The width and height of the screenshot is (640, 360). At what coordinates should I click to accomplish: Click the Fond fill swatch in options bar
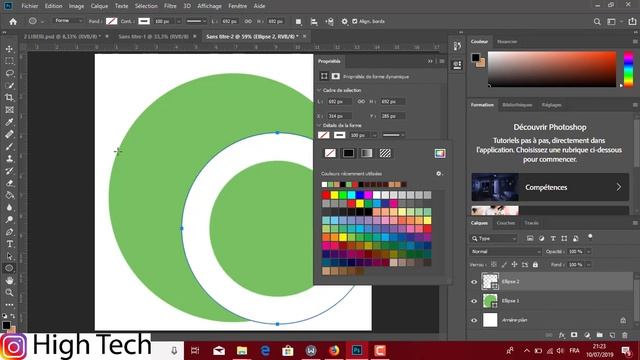coord(111,21)
